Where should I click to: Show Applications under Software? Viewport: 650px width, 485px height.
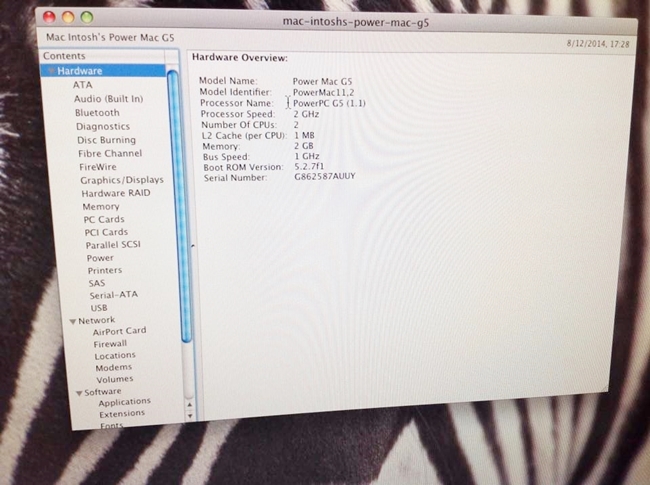[x=124, y=402]
